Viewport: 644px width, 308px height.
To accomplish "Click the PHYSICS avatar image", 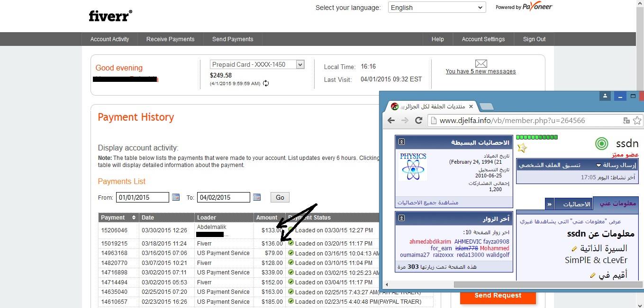I will (413, 166).
